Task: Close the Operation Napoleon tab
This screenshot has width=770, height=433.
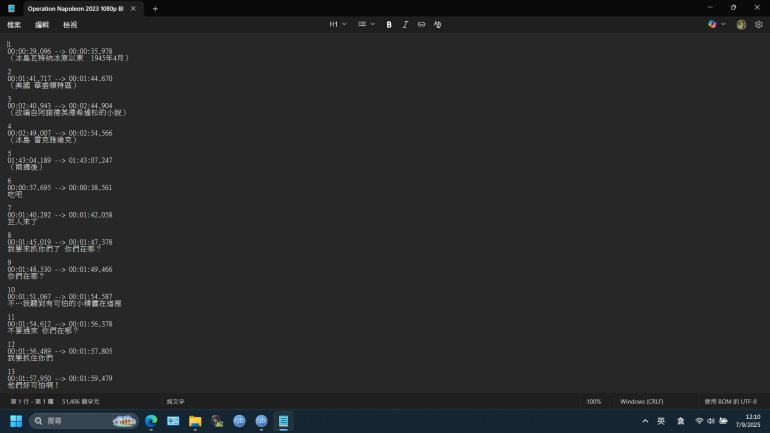Action: [133, 8]
